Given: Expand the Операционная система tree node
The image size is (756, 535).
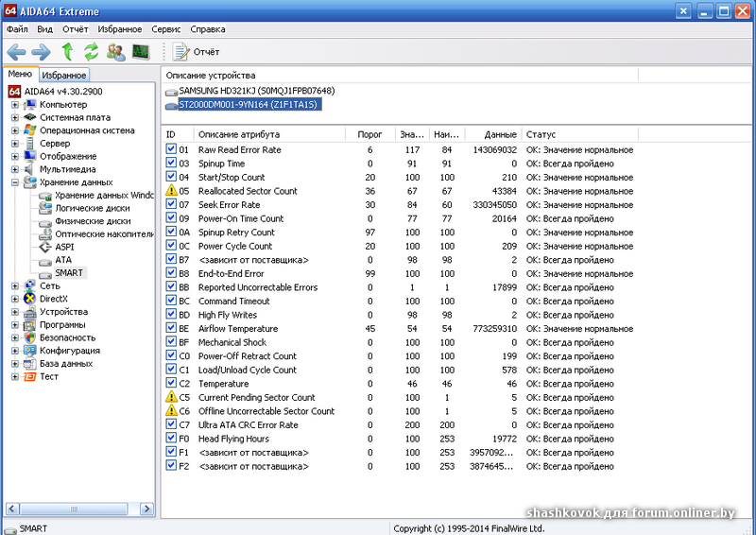Looking at the screenshot, I should click(x=15, y=130).
